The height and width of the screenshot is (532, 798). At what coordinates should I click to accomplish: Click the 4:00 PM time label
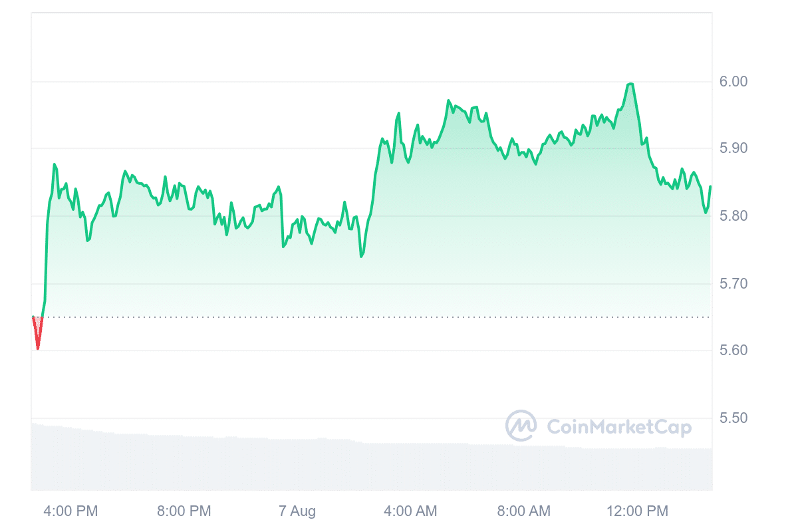pyautogui.click(x=70, y=511)
